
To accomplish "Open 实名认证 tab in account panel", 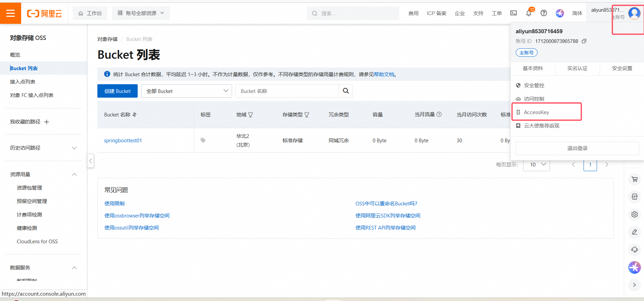I will pos(577,68).
